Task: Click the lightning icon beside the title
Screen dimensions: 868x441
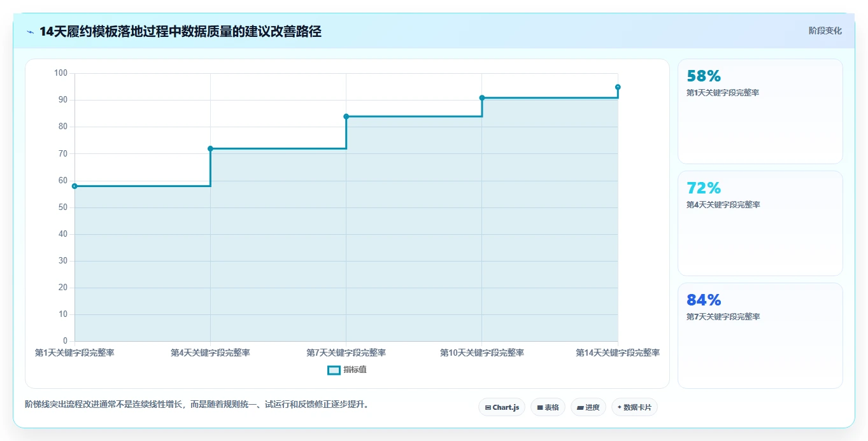Action: click(x=30, y=32)
